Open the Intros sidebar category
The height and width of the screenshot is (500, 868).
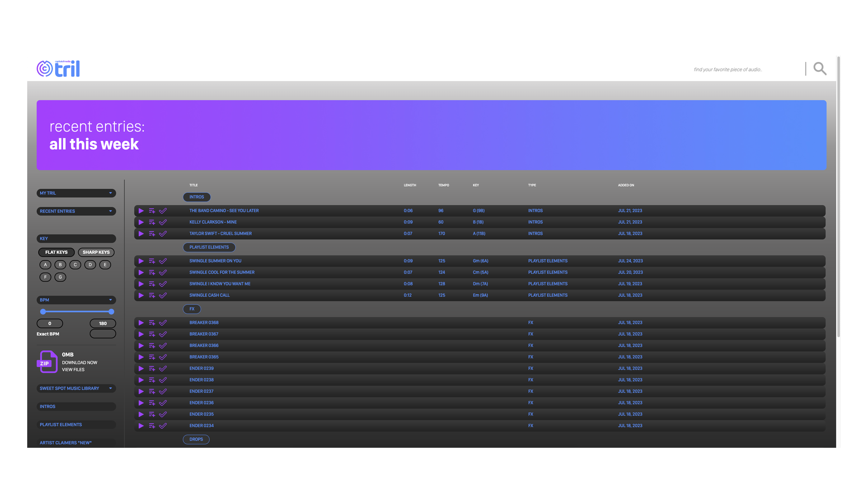click(x=76, y=407)
